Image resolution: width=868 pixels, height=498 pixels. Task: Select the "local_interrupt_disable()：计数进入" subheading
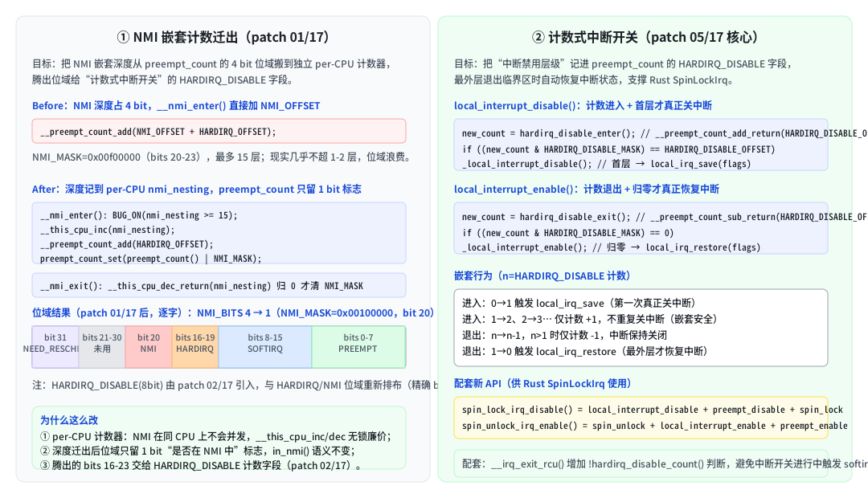[x=583, y=106]
